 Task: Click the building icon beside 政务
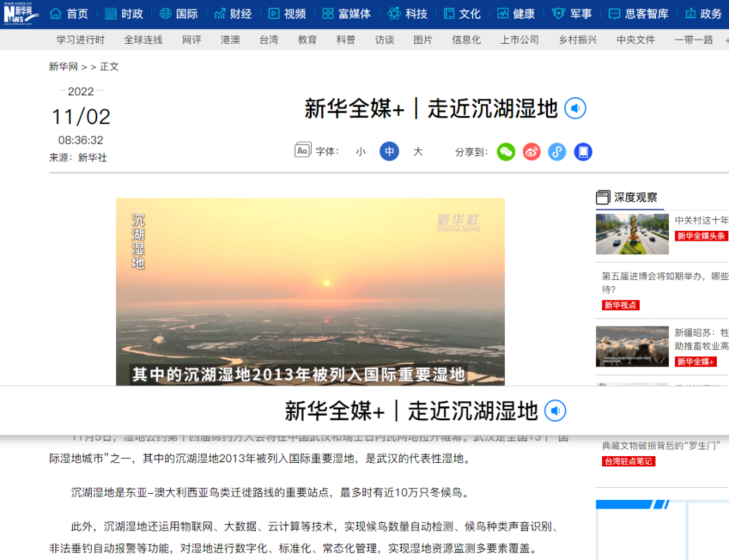(691, 13)
